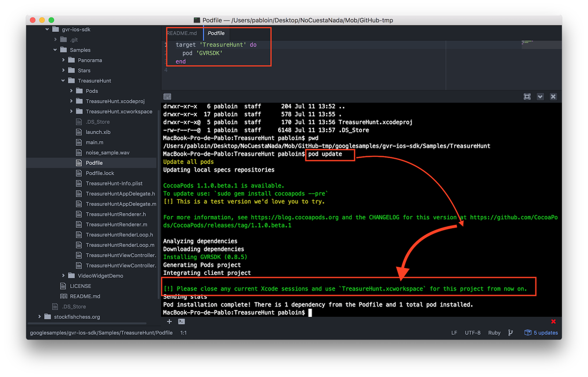Change the Ruby grammar selector

494,333
